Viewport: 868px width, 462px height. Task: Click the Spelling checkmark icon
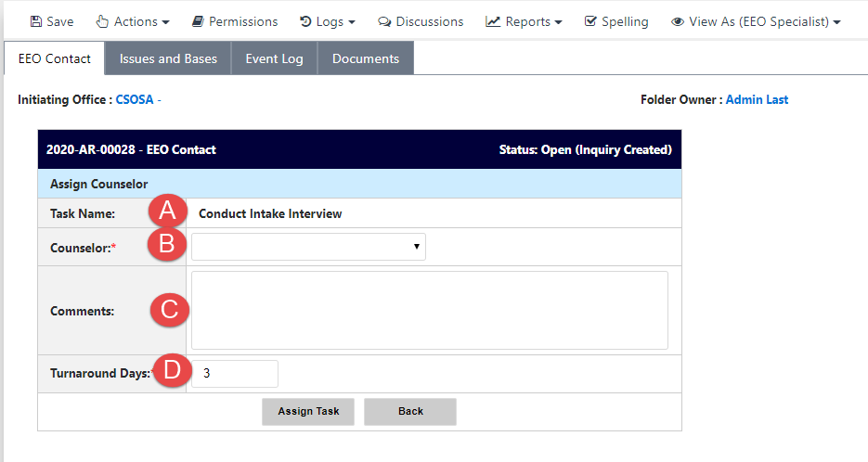(x=590, y=21)
